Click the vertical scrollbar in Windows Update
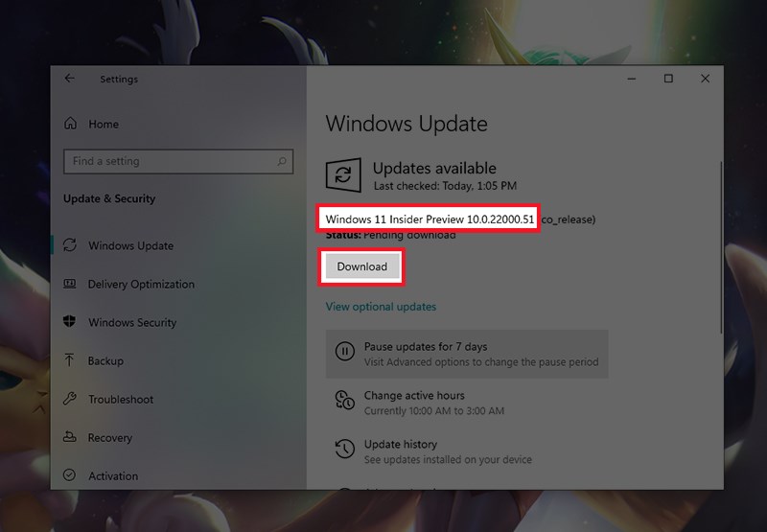The image size is (767, 532). click(x=721, y=247)
